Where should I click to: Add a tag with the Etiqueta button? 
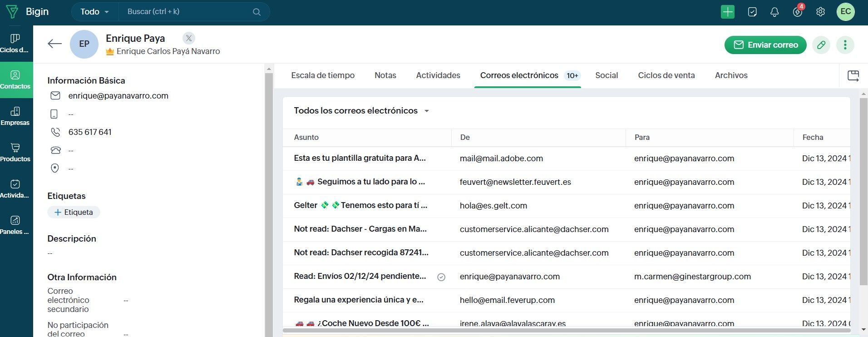tap(74, 212)
